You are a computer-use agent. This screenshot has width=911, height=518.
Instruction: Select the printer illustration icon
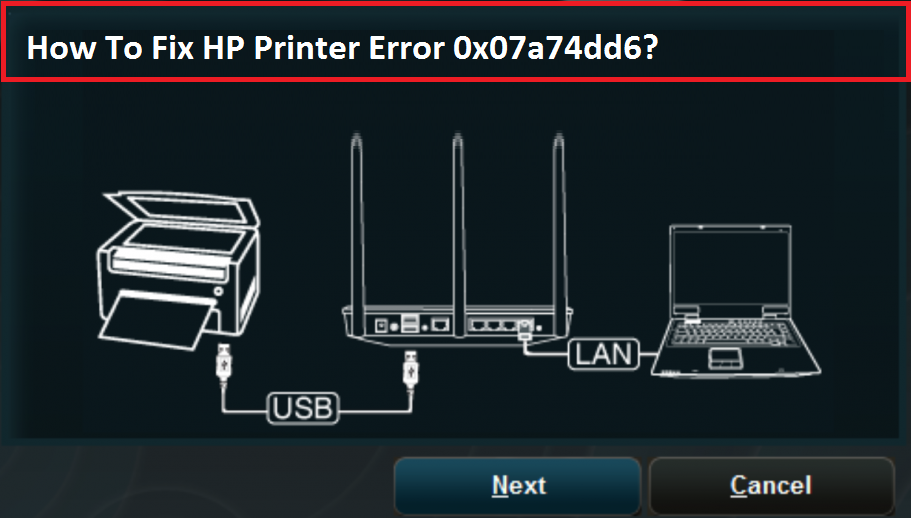(x=179, y=271)
